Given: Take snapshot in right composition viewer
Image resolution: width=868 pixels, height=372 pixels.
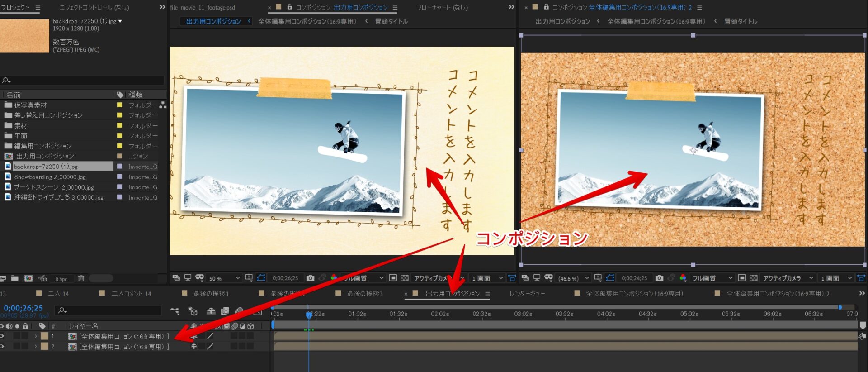Looking at the screenshot, I should tap(659, 278).
